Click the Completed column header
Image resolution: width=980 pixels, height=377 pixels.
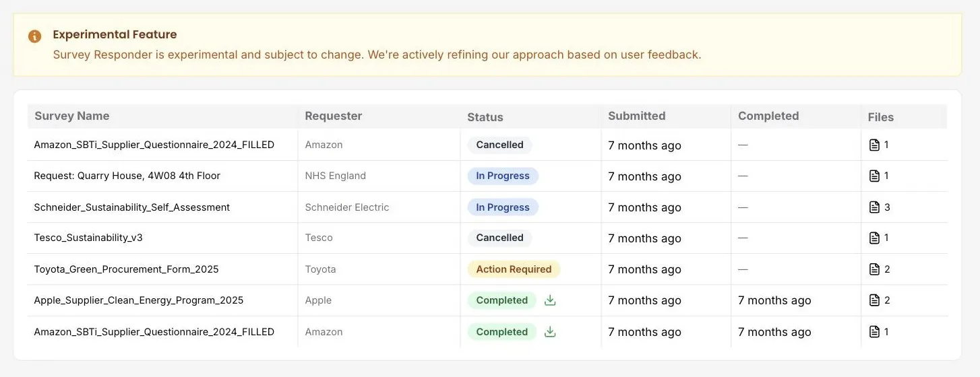pyautogui.click(x=768, y=116)
